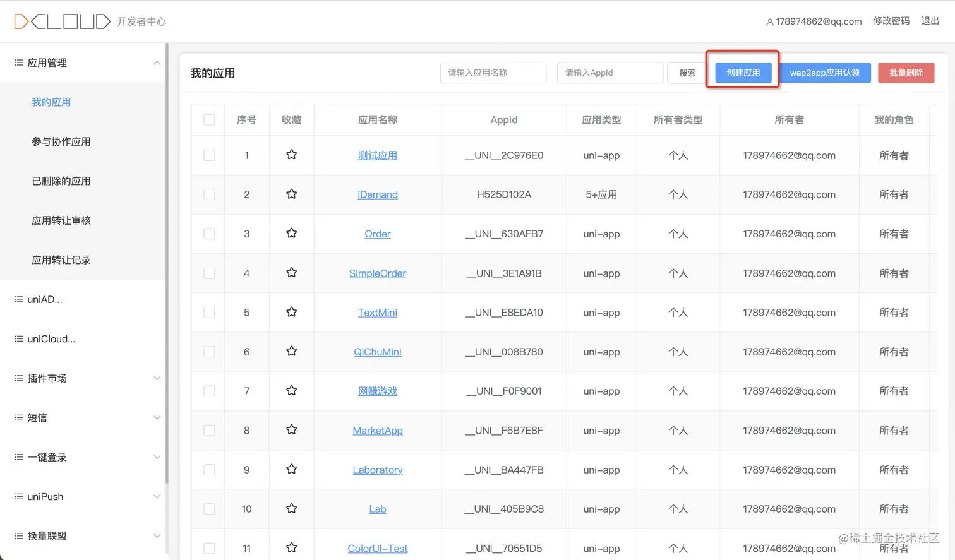Go to 参与协作应用
Screen dimensions: 955x560
[61, 141]
